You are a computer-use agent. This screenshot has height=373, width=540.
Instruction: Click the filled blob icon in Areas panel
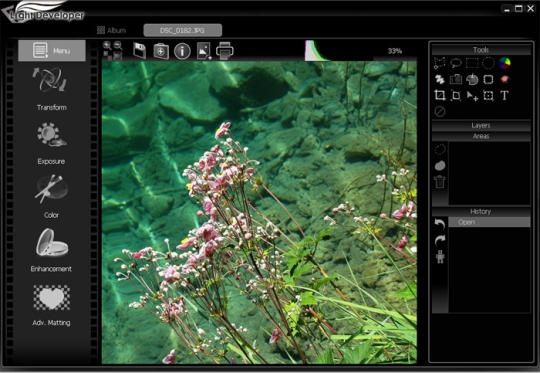pos(440,166)
